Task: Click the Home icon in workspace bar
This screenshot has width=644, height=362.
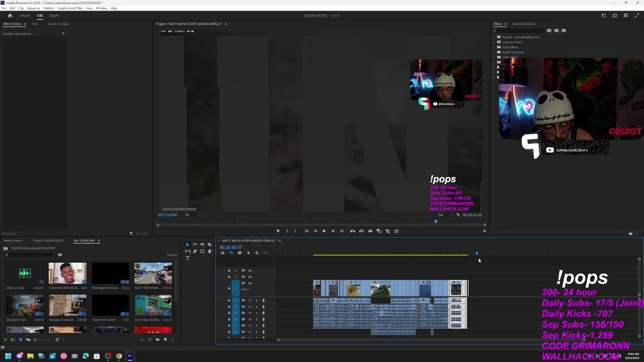Action: pyautogui.click(x=10, y=16)
